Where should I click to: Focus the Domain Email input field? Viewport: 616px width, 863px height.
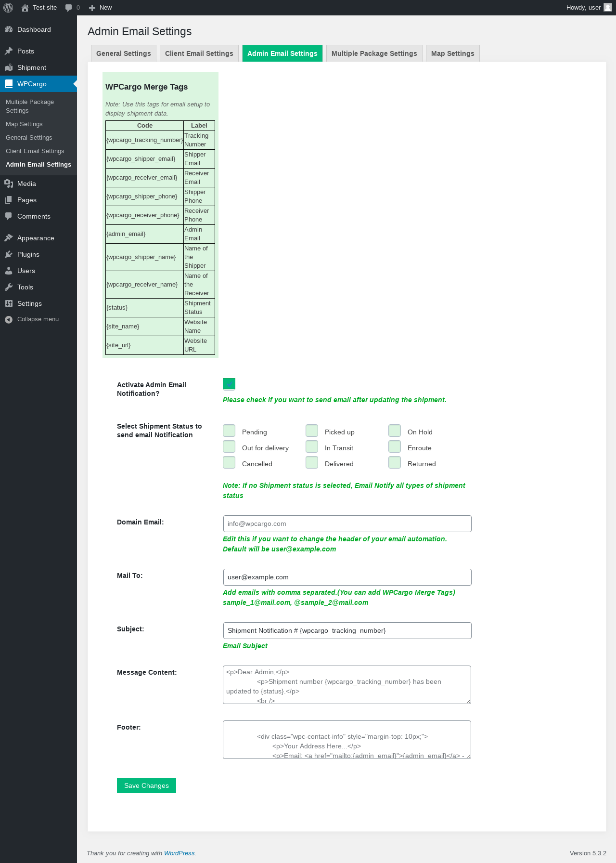point(347,524)
